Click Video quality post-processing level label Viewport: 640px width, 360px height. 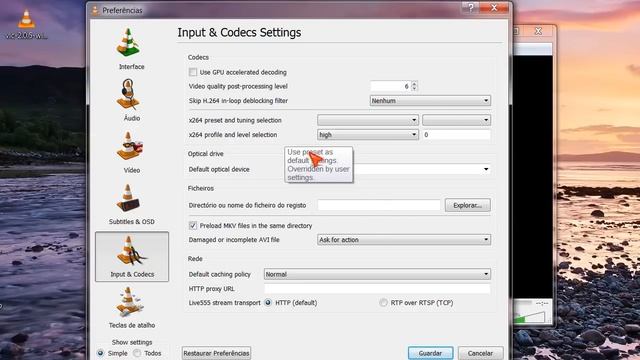click(238, 87)
